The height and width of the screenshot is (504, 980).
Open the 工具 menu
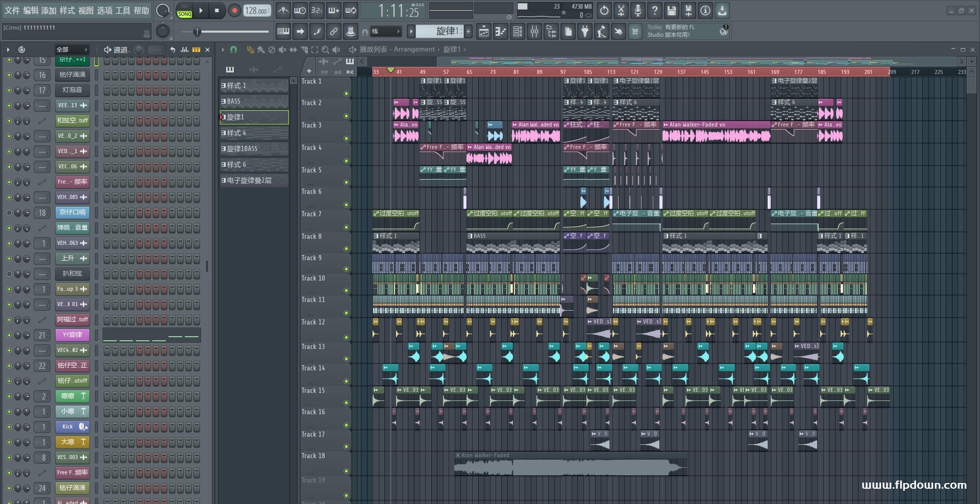pos(122,10)
